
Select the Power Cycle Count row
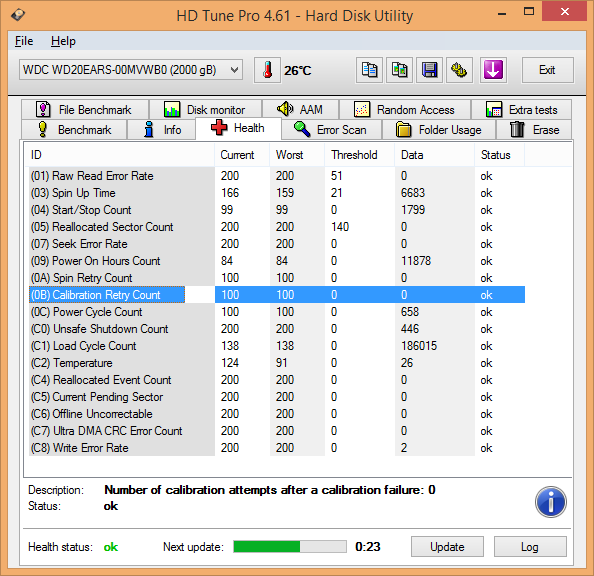click(x=277, y=311)
